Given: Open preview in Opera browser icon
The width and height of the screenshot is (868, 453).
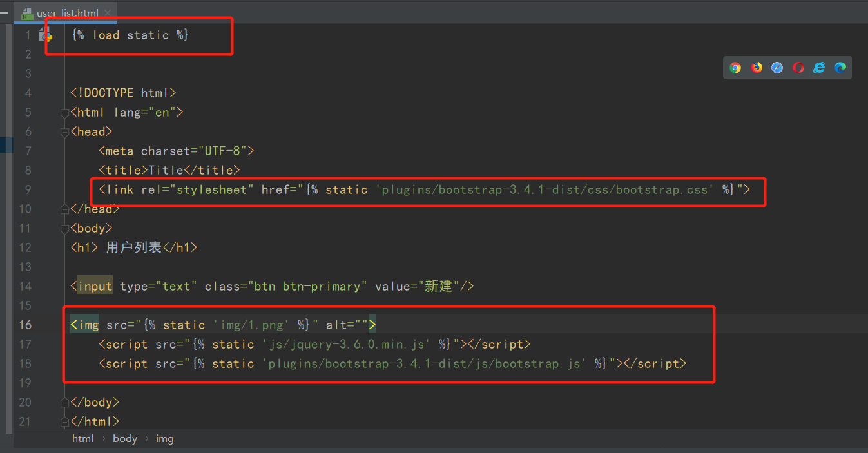Looking at the screenshot, I should [798, 68].
